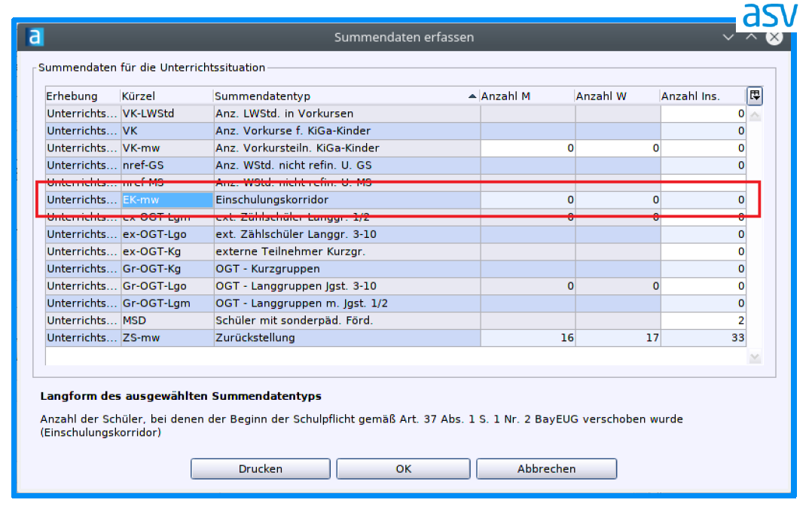Sort by Anzahl W column header
This screenshot has height=518, width=812.
tap(618, 96)
